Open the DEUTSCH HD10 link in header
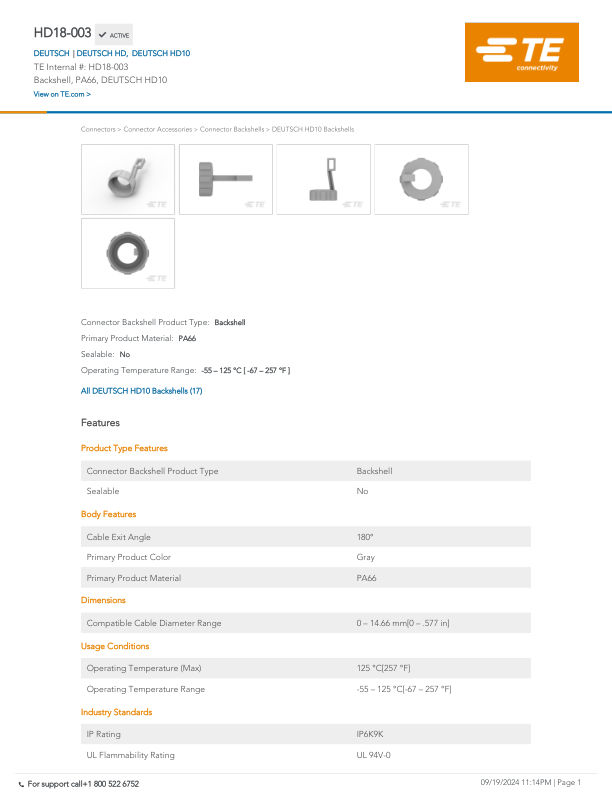 click(x=161, y=53)
